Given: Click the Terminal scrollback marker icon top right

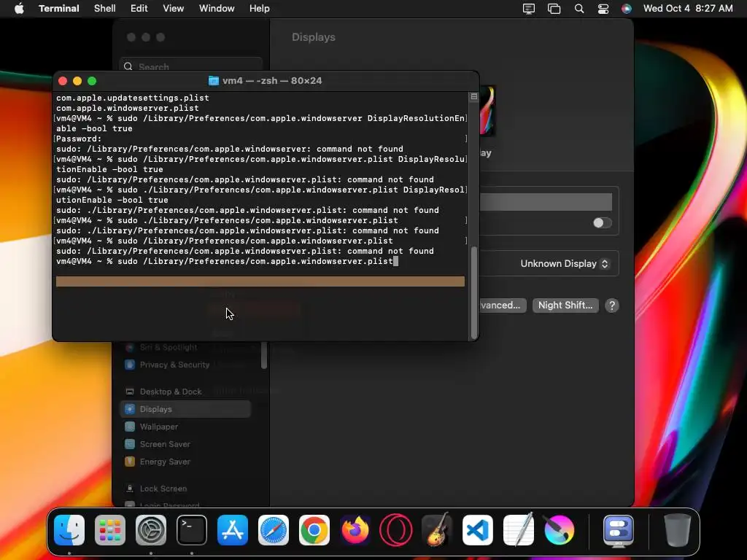Looking at the screenshot, I should (x=473, y=97).
